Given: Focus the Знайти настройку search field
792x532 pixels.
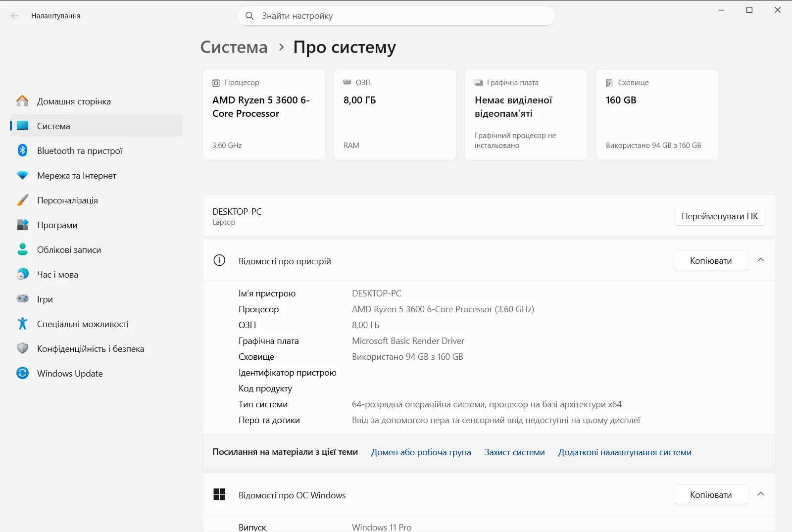Looking at the screenshot, I should pos(396,16).
